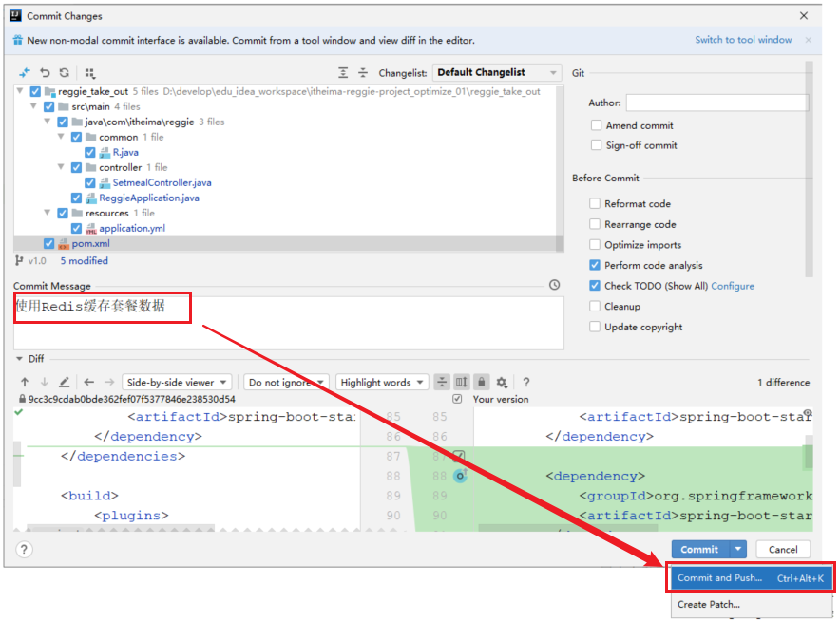Click the Show Diff icon in changes toolbar
This screenshot has height=621, width=840.
tap(25, 72)
